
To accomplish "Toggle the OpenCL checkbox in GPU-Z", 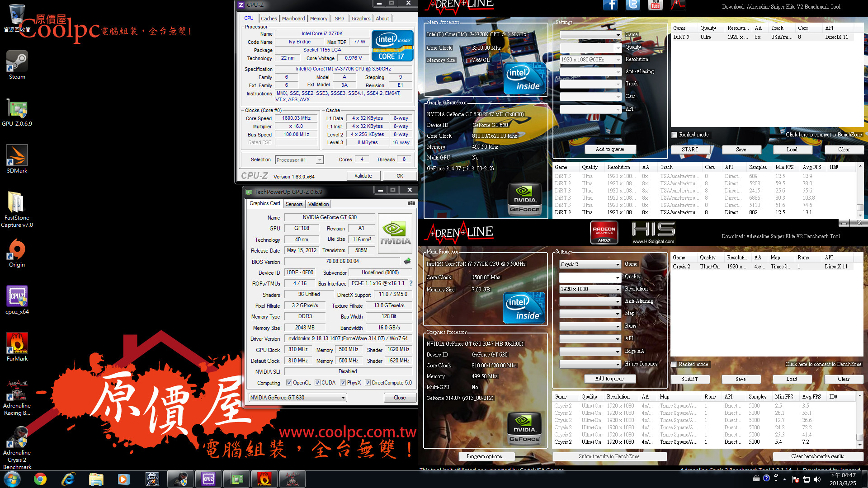I will [x=289, y=383].
